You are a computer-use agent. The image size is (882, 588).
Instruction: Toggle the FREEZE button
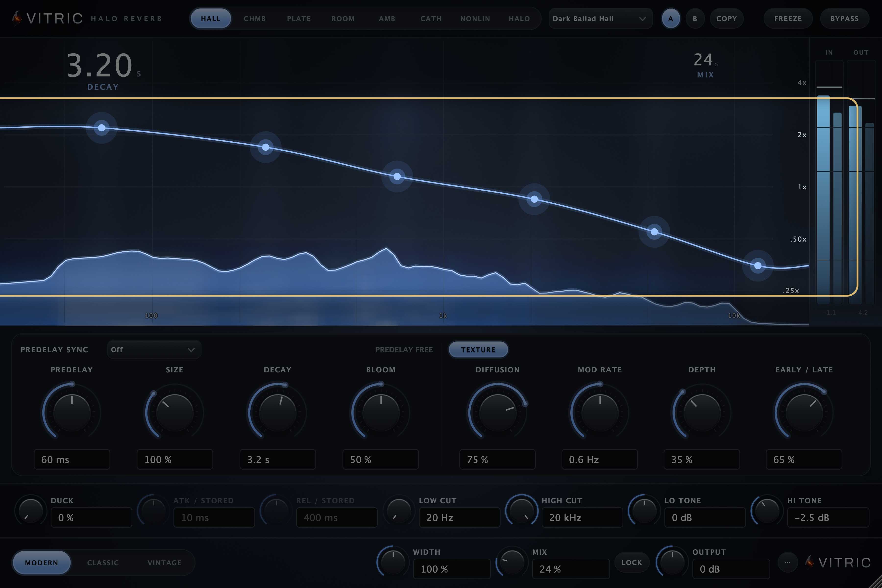[788, 18]
